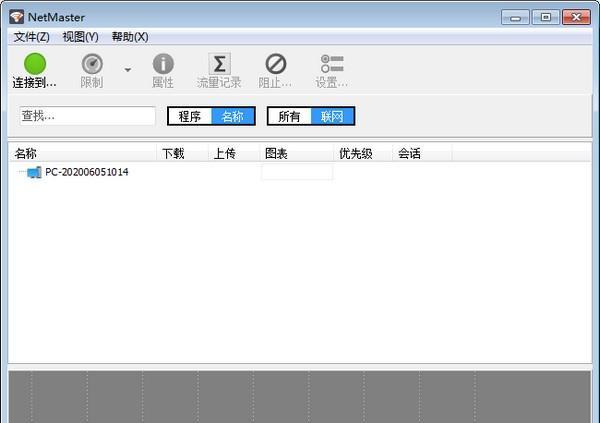The height and width of the screenshot is (423, 600).
Task: Click the computer icon beside PC-202006051014
Action: (x=34, y=172)
